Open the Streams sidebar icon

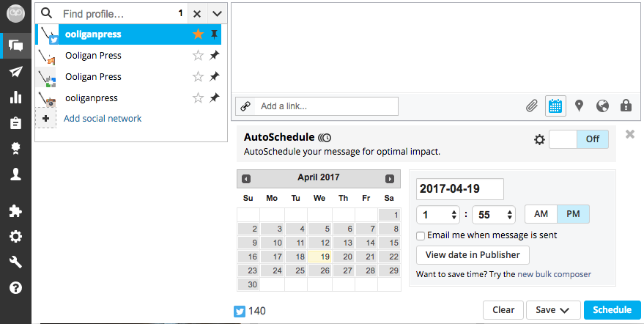[15, 45]
